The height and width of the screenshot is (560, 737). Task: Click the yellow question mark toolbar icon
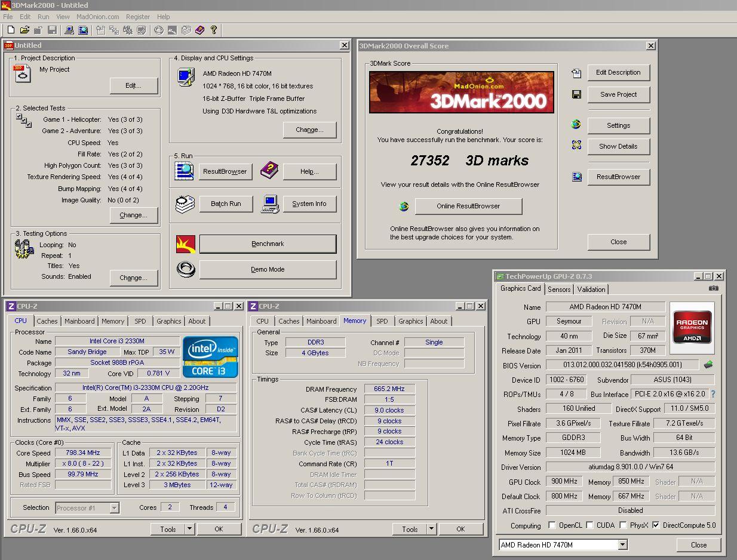tap(214, 30)
